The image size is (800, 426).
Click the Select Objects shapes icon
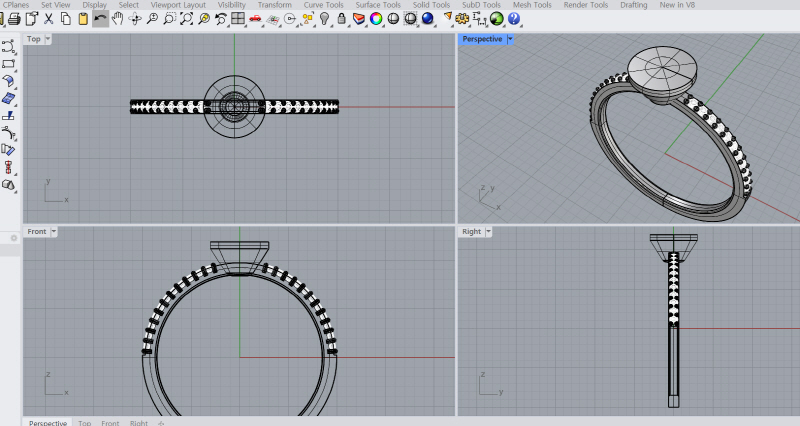[307, 19]
